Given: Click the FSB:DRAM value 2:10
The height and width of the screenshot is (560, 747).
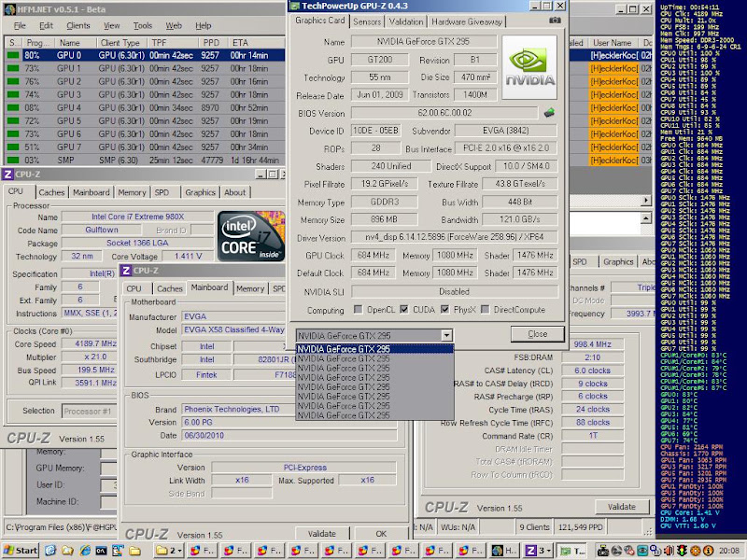Looking at the screenshot, I should tap(592, 357).
